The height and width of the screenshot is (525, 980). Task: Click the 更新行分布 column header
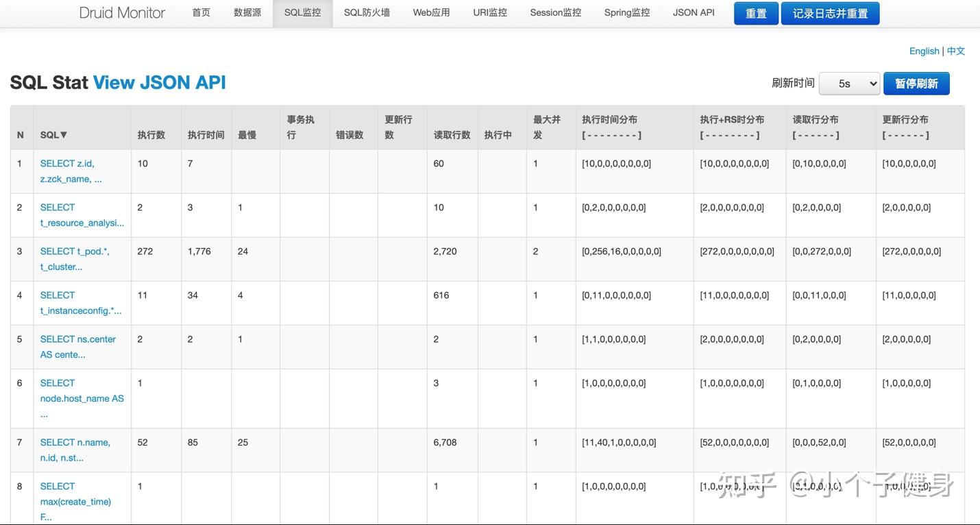click(920, 127)
